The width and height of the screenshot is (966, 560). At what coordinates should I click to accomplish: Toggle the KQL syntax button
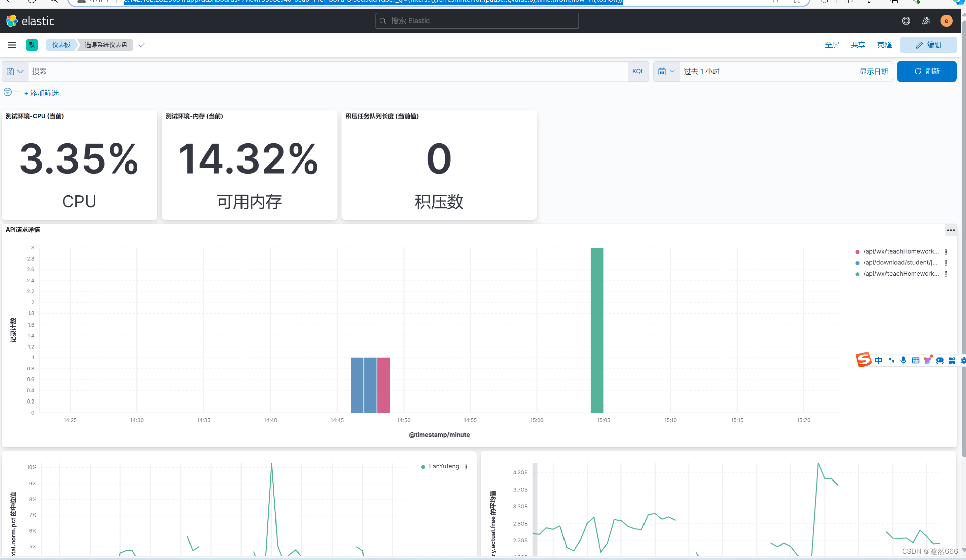click(638, 71)
